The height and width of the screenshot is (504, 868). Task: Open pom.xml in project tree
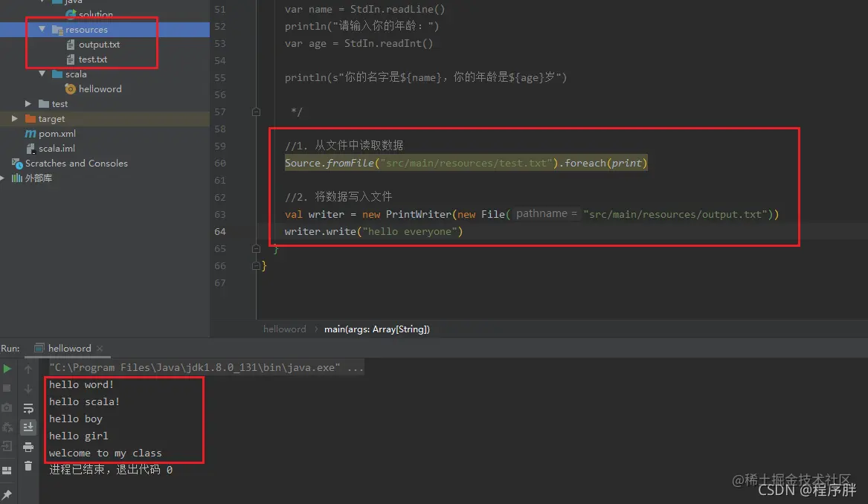pyautogui.click(x=57, y=133)
